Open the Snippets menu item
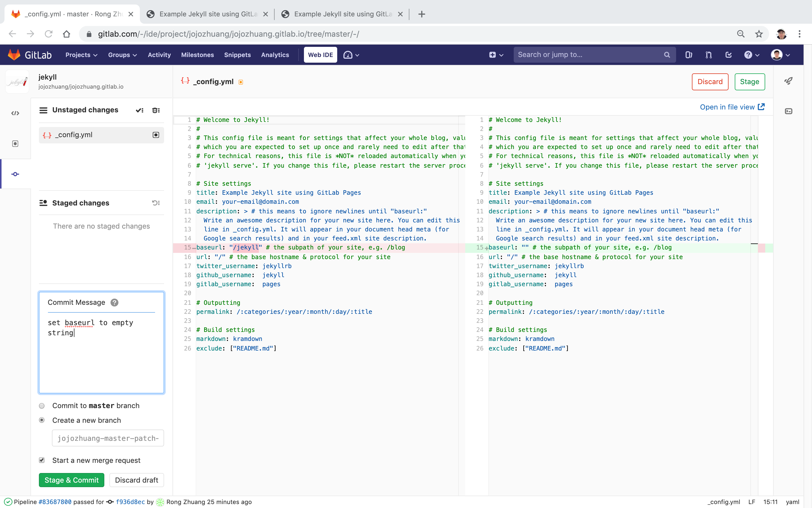Screen dimensions: 812x508 point(237,55)
